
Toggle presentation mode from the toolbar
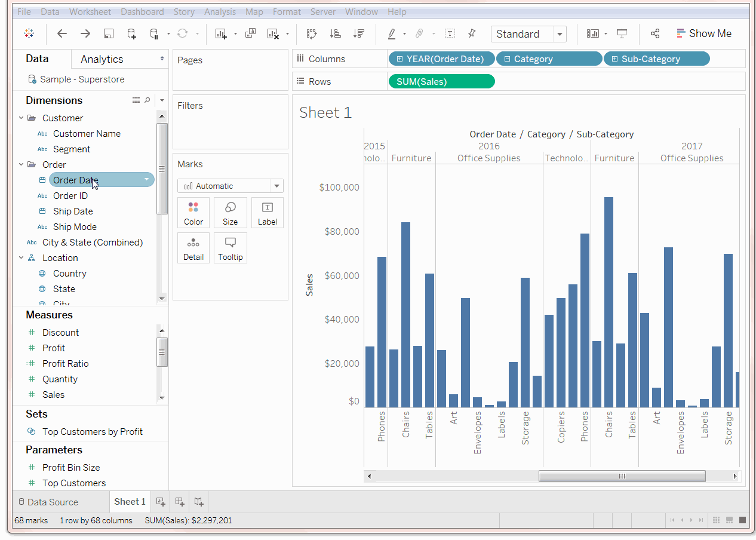coord(622,34)
